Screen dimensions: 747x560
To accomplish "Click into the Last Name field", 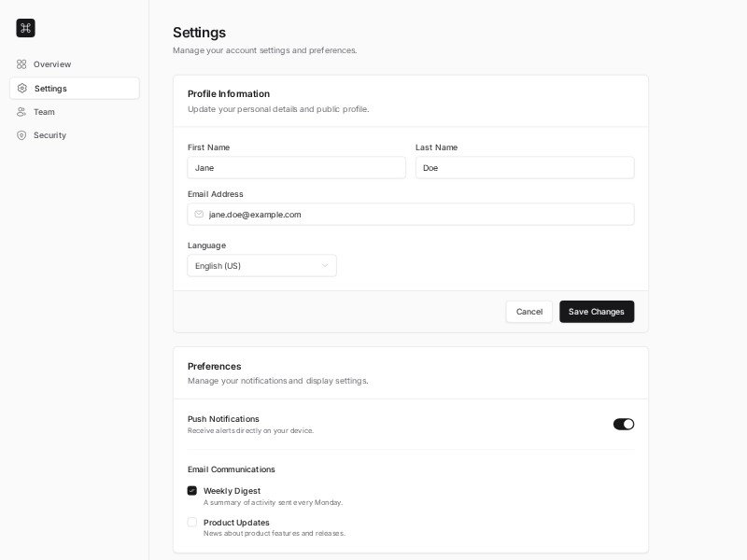I will point(524,168).
